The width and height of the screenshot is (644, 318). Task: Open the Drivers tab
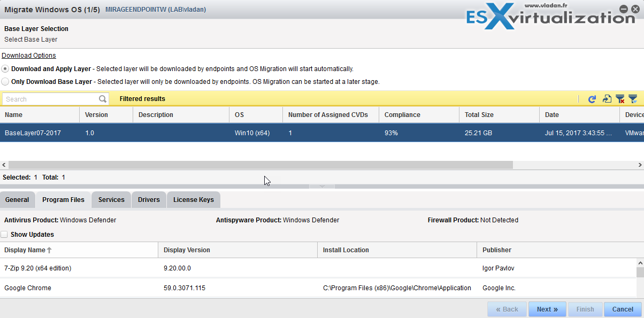tap(149, 200)
